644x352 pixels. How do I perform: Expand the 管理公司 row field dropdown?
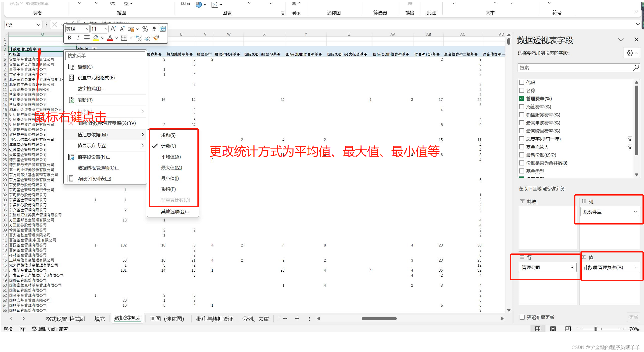(572, 267)
